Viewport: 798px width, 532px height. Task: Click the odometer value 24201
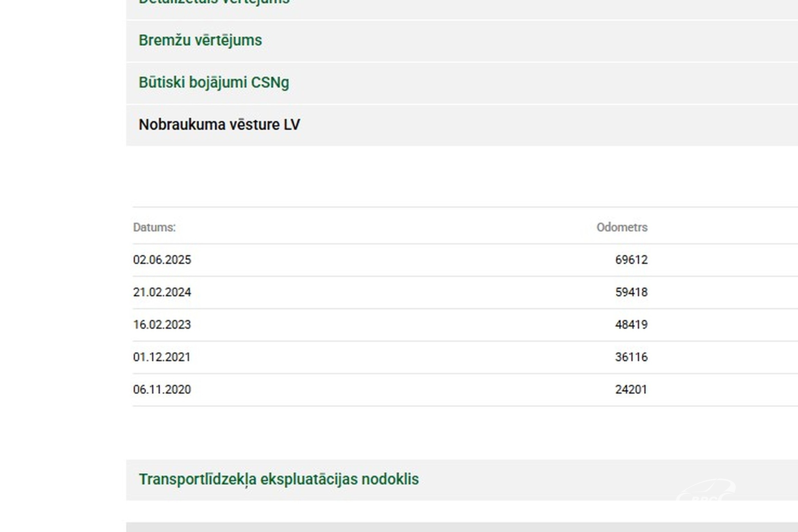(631, 390)
